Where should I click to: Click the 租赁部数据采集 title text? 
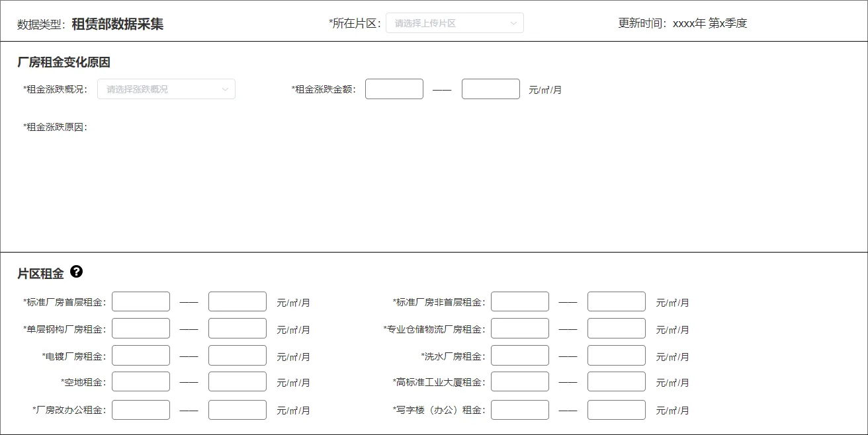point(118,24)
